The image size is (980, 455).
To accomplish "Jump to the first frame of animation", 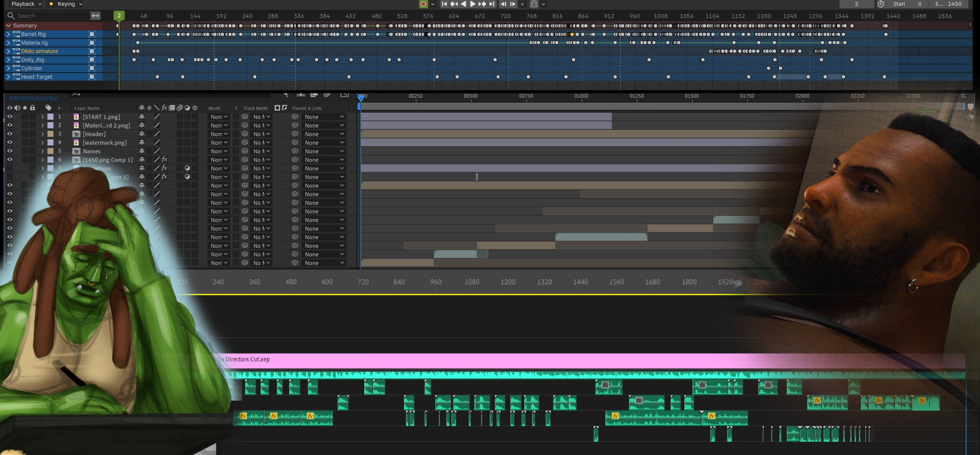I will [x=444, y=4].
